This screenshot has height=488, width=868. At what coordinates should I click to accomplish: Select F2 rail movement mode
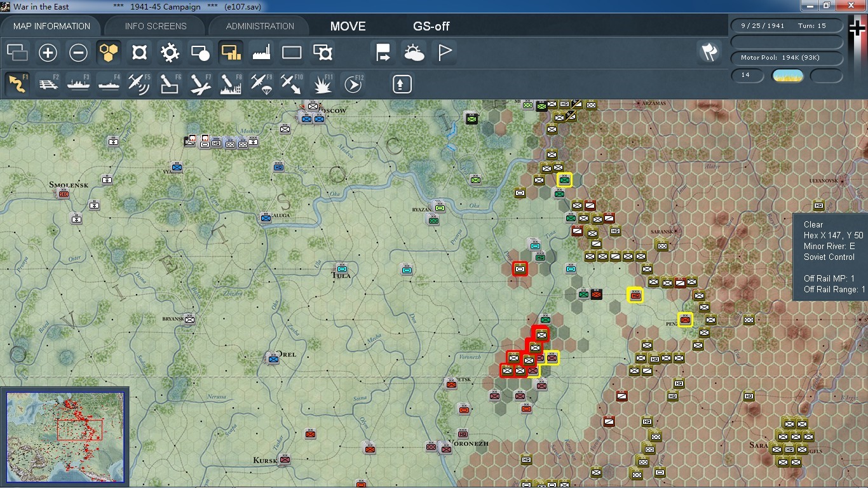[x=48, y=84]
